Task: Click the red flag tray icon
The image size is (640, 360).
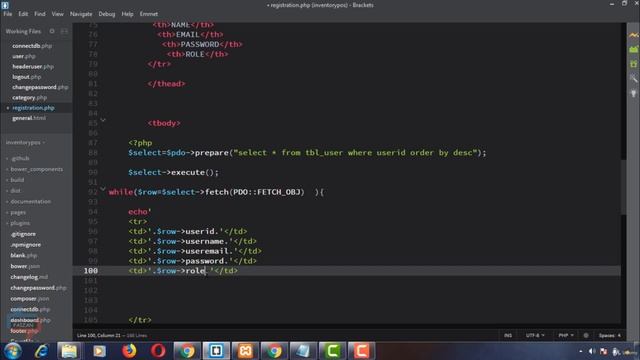Action: (603, 351)
